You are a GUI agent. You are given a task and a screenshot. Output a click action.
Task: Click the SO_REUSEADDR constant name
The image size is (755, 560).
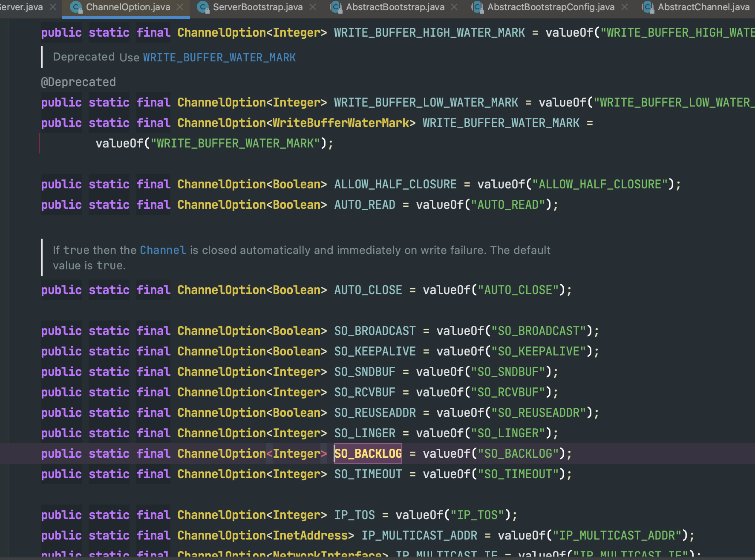(375, 413)
